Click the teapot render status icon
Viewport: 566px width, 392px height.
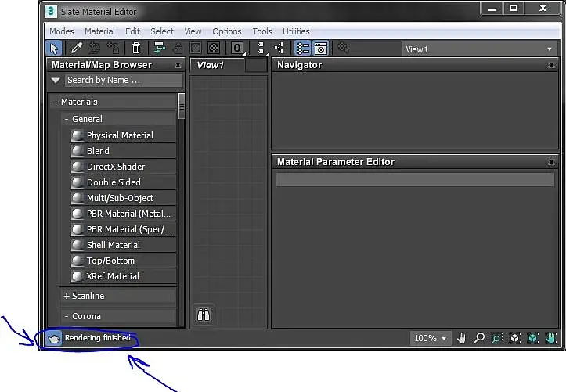tap(54, 338)
